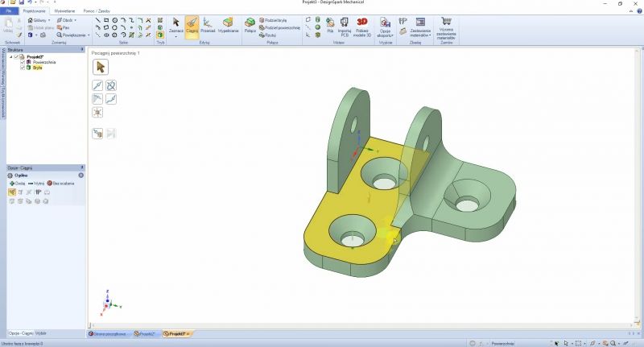Click Pobierz modele 3D icon

361,27
